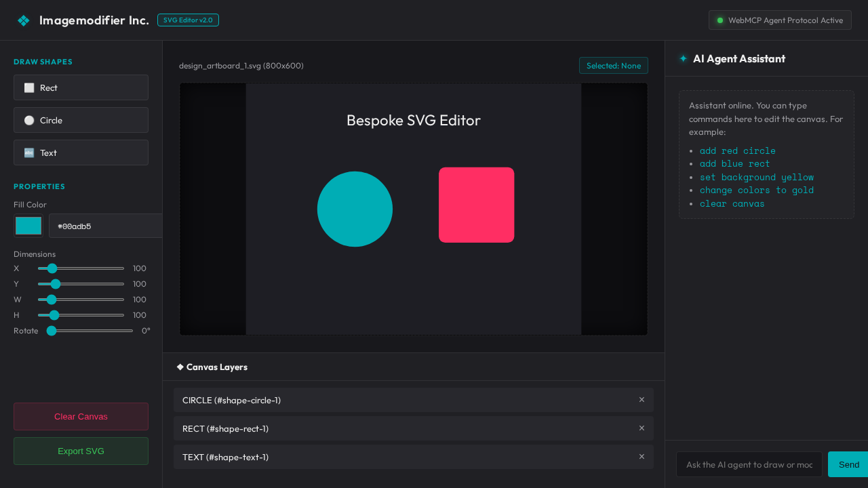Delete the CIRCLE layer with its X
Screen dimensions: 868x488
[642, 400]
